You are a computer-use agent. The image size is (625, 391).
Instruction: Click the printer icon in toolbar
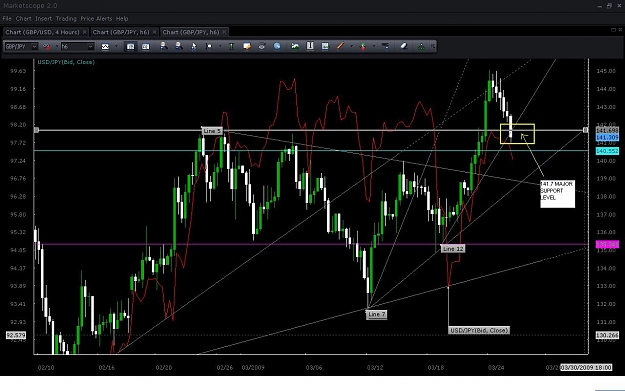[262, 46]
